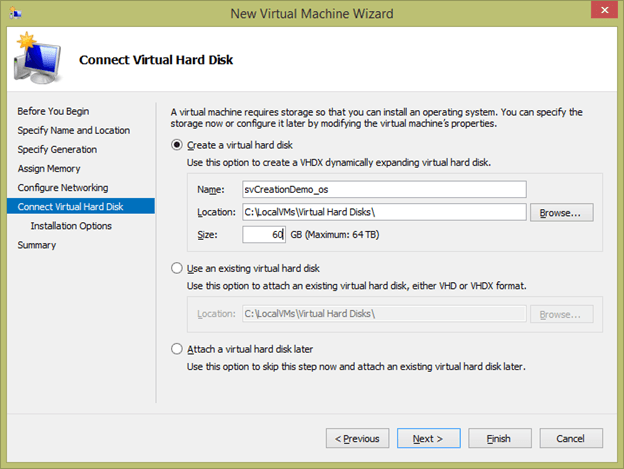Choose Use an existing virtual hard disk

[x=178, y=268]
